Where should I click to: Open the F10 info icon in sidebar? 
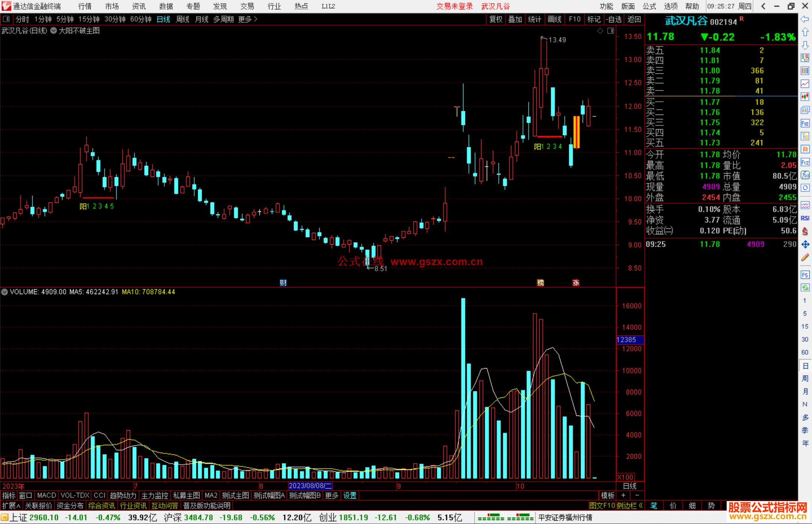805,124
